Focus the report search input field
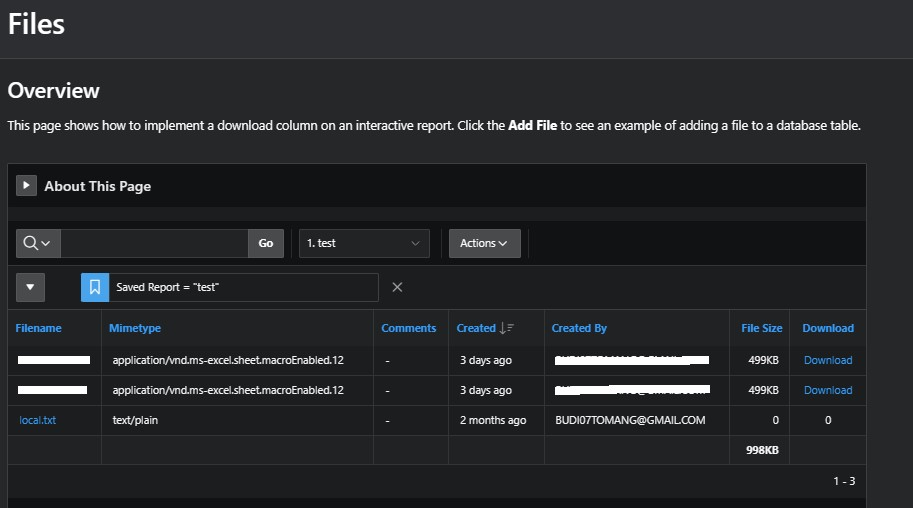 click(x=154, y=243)
